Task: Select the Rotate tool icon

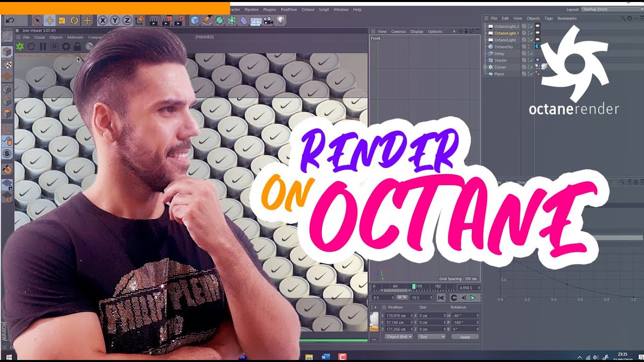Action: point(74,21)
